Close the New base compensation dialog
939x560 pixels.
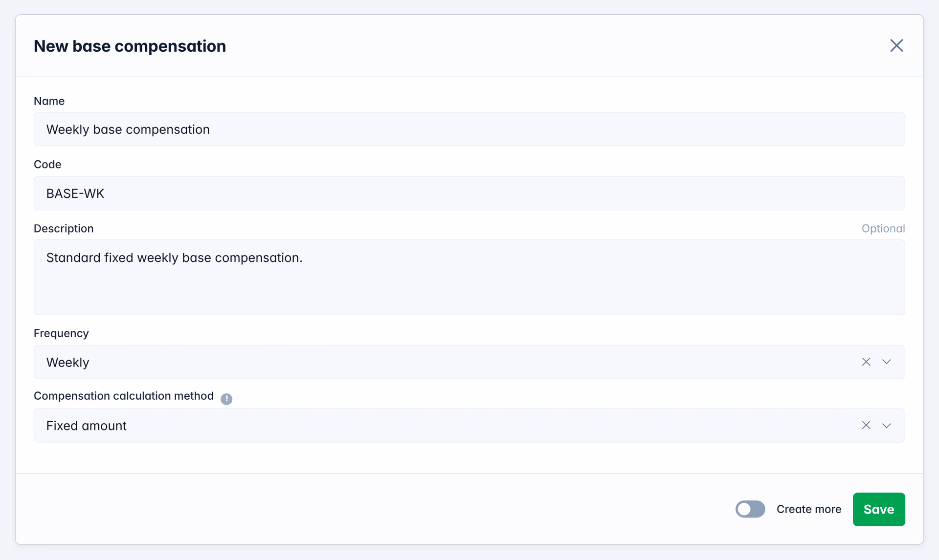(x=896, y=45)
